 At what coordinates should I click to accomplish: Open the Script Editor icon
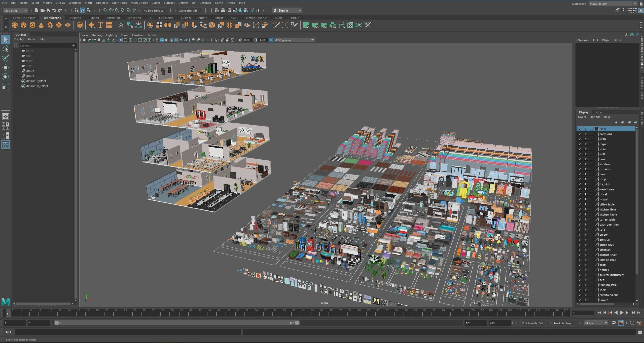[640, 332]
